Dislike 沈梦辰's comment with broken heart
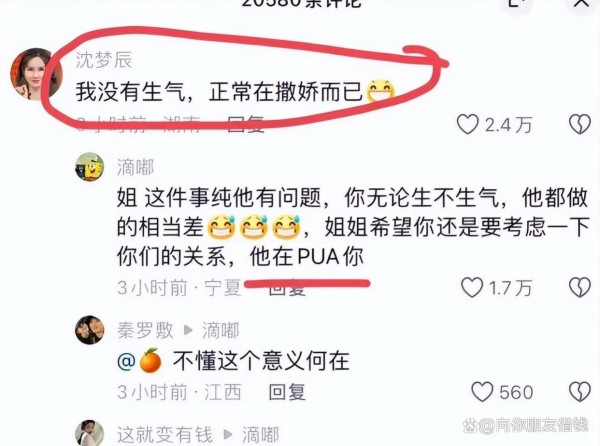 [580, 125]
